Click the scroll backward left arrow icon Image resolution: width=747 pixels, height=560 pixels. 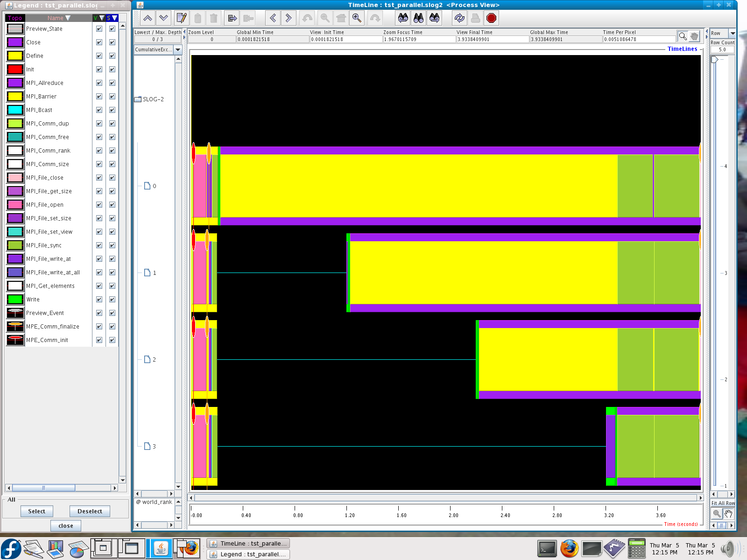tap(273, 18)
